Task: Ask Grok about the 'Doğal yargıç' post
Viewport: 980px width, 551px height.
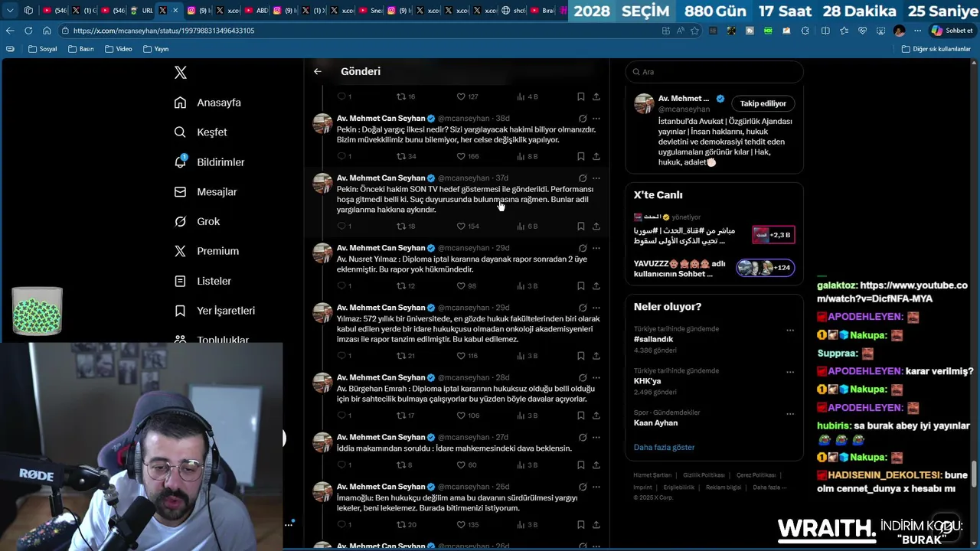Action: pos(583,119)
